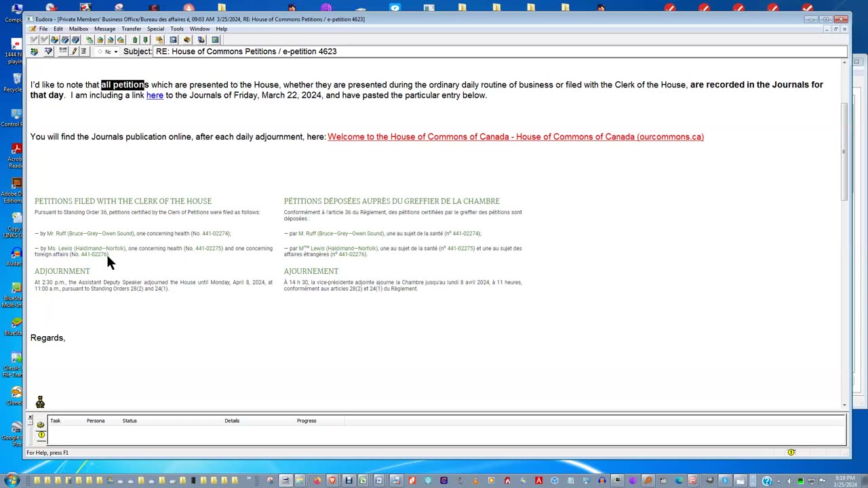Image resolution: width=868 pixels, height=488 pixels.
Task: Open the Transfer menu
Action: pos(132,29)
